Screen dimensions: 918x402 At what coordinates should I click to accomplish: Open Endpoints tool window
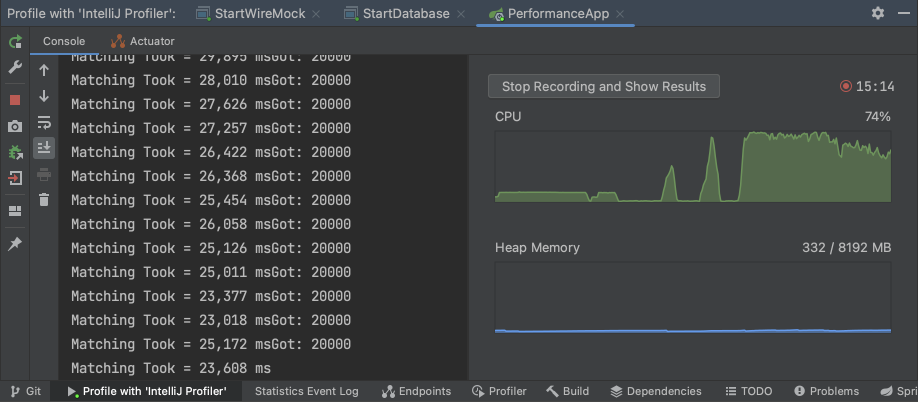416,391
